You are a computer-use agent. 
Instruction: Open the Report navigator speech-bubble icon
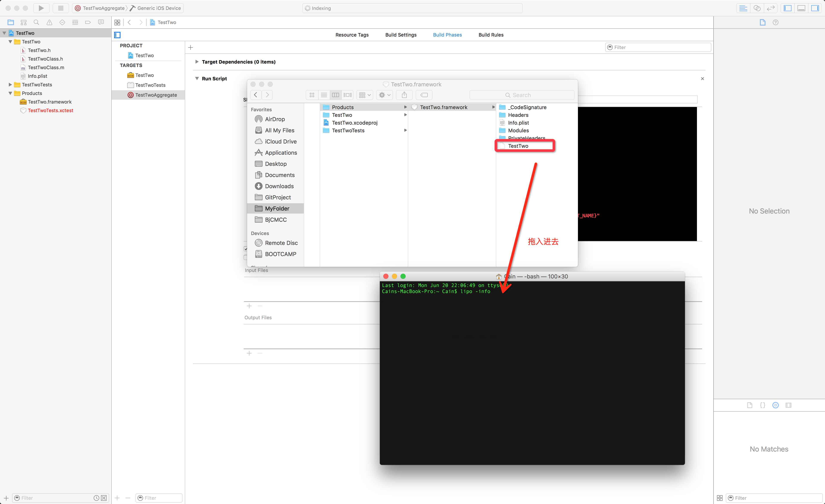click(x=101, y=22)
